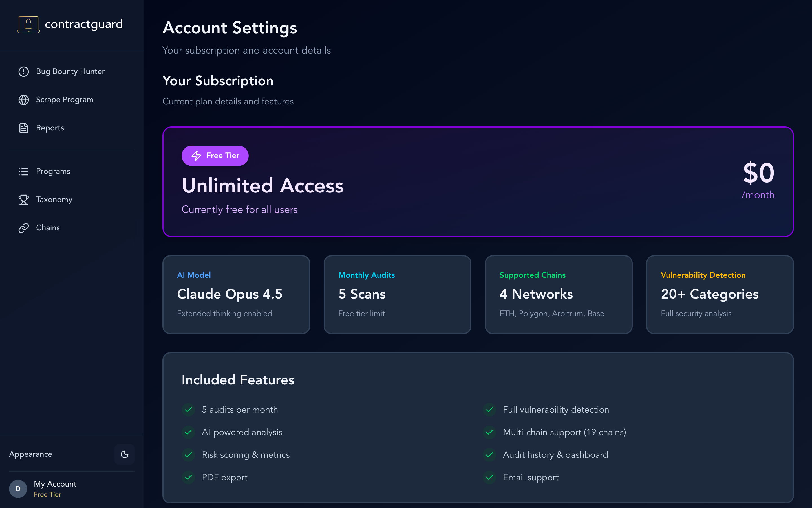Click the contractguard laptop lock logo icon
Image resolution: width=812 pixels, height=508 pixels.
point(28,25)
